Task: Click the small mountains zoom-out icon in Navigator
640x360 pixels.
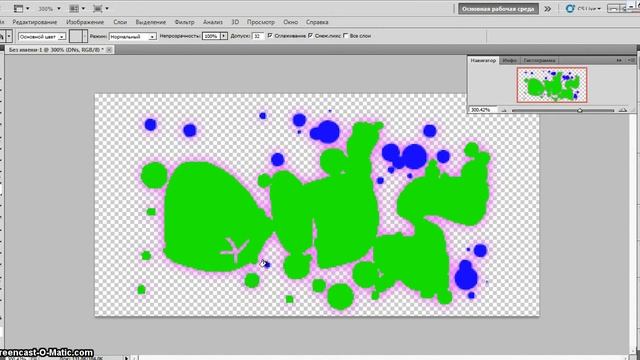Action: 504,110
